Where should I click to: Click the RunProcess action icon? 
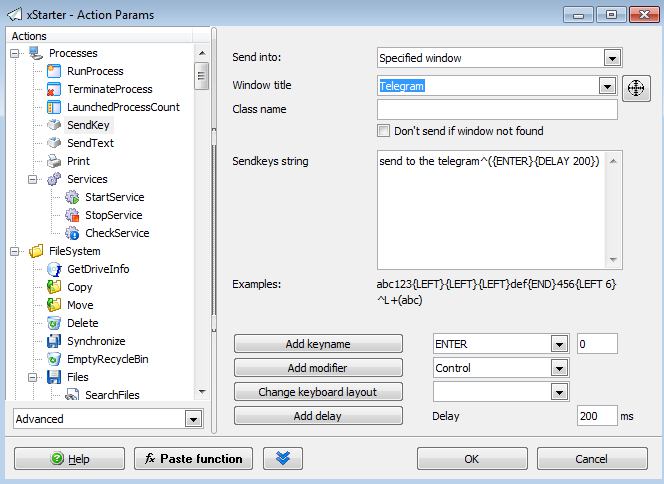[54, 71]
